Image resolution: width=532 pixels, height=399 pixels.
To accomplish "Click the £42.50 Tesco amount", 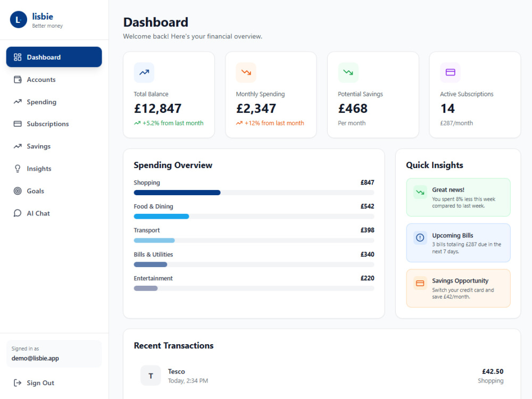I will tap(493, 371).
